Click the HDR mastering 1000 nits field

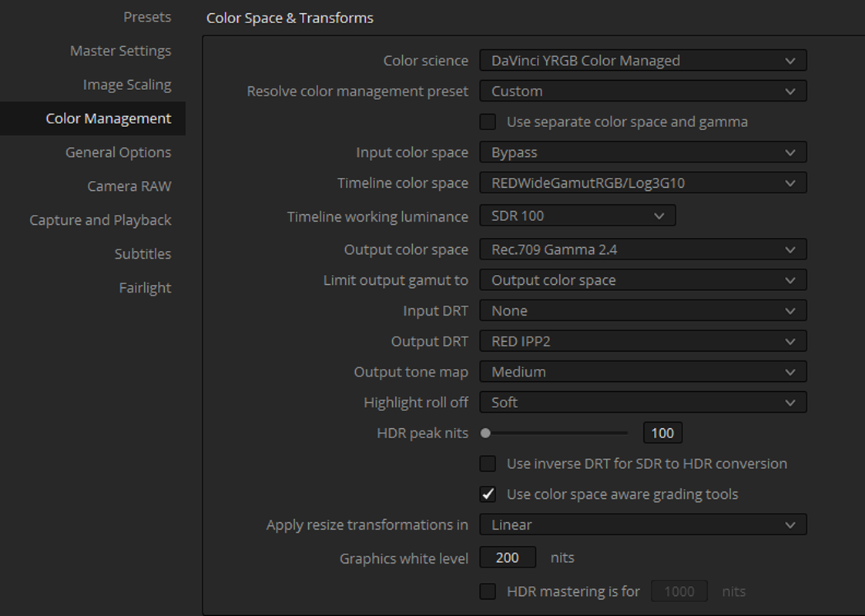[x=679, y=591]
